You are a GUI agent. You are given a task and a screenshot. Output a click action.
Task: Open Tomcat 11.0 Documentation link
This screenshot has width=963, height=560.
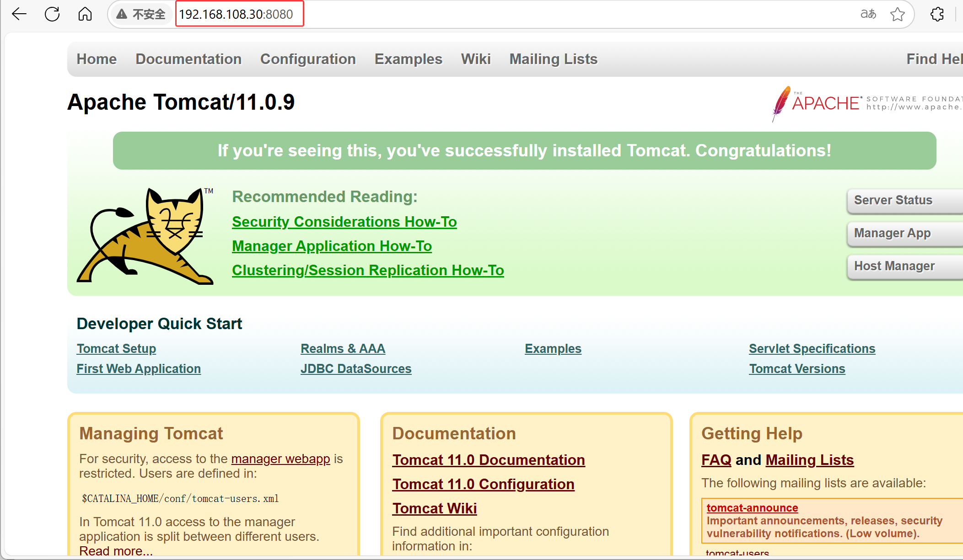click(489, 460)
